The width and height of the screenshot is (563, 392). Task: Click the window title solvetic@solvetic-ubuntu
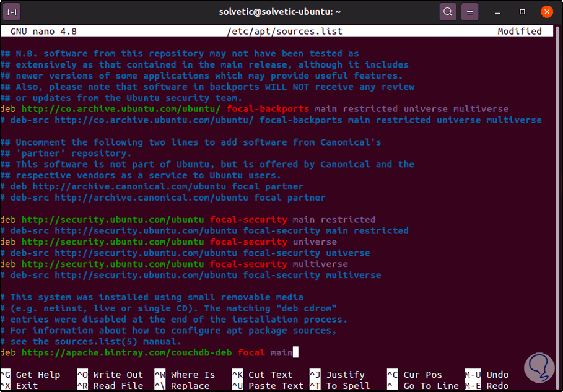click(280, 12)
